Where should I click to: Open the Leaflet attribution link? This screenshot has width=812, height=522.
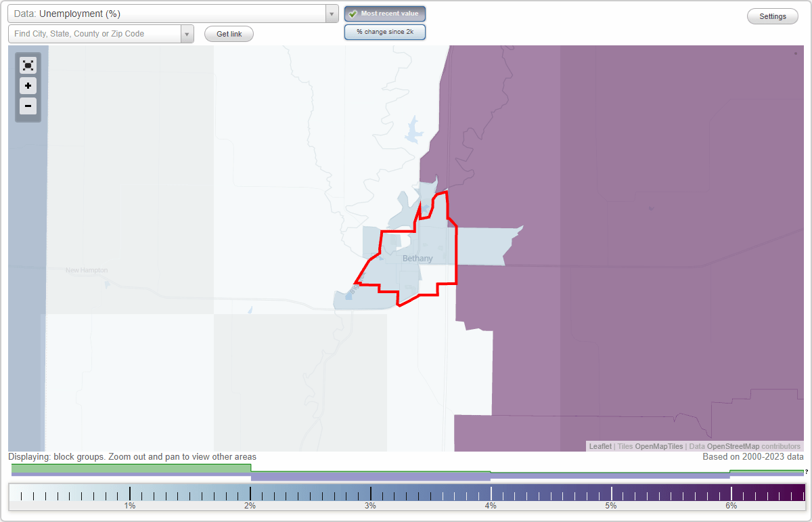pyautogui.click(x=600, y=446)
